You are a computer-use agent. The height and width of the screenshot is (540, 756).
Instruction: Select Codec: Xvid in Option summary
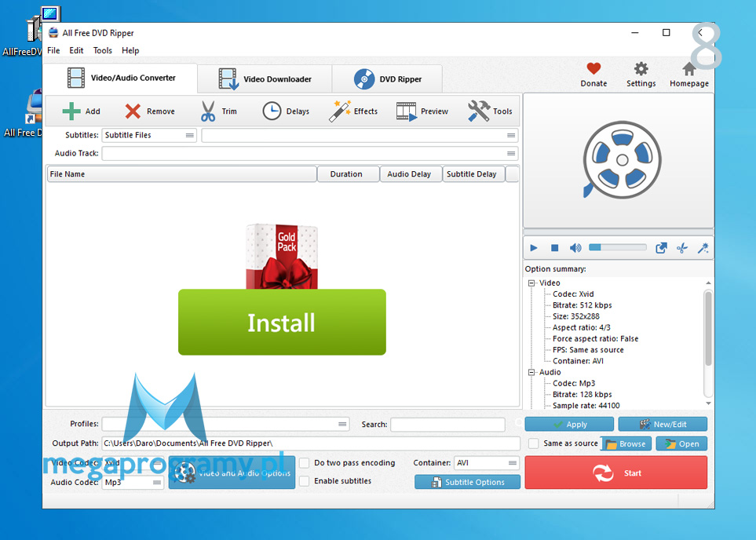point(573,294)
